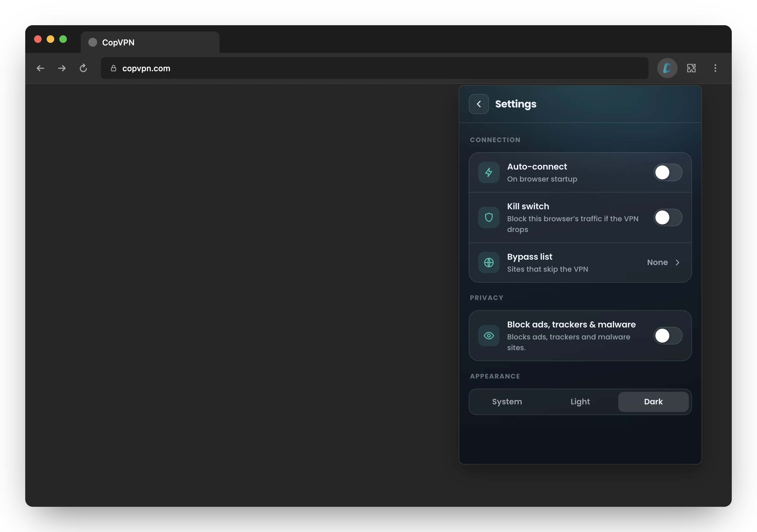Click the browser forward arrow
757x532 pixels.
62,68
